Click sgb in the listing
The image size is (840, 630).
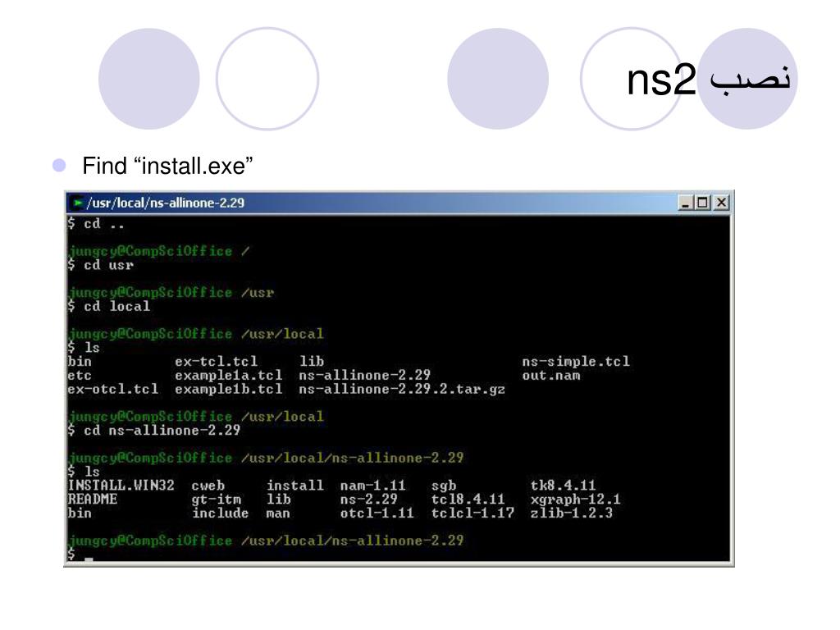tap(444, 486)
